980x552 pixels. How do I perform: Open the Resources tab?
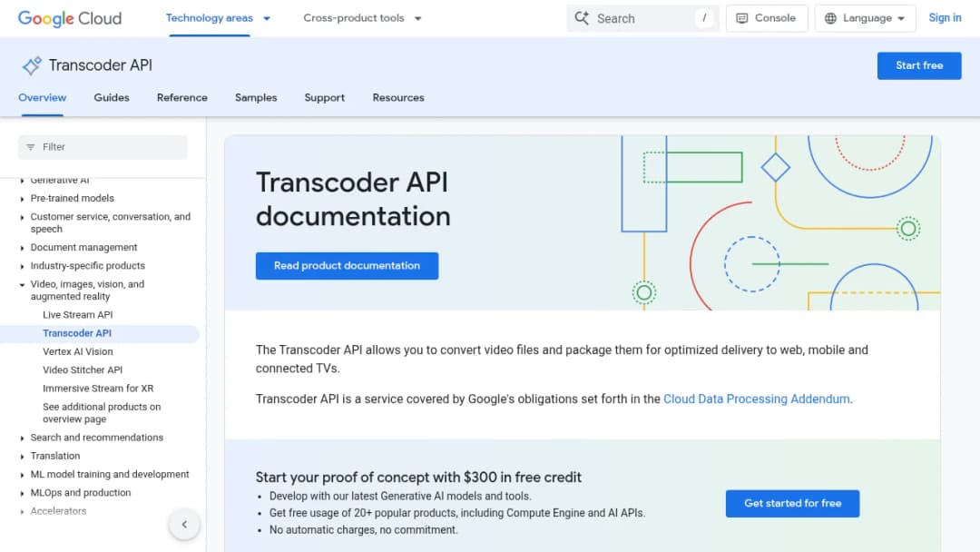click(398, 97)
